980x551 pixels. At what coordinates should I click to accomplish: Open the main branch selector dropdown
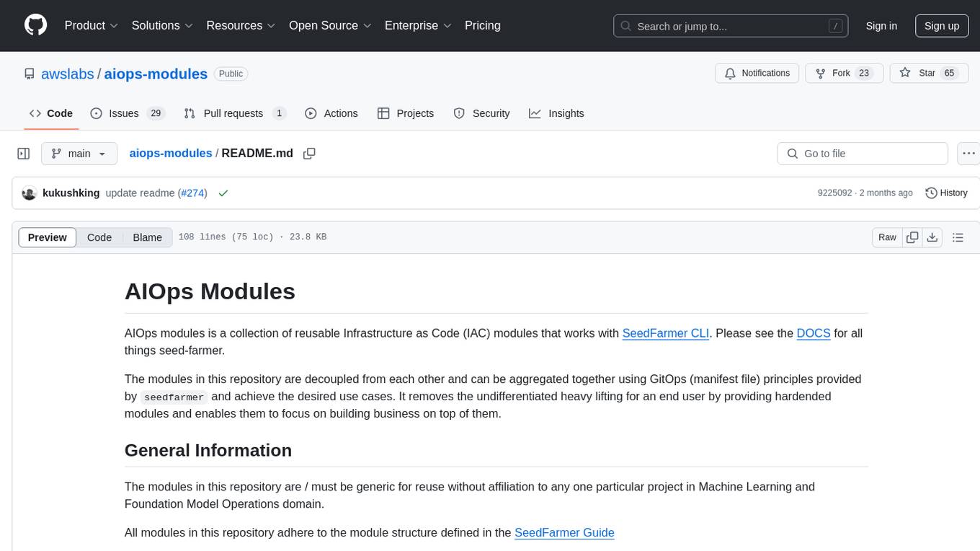(79, 154)
